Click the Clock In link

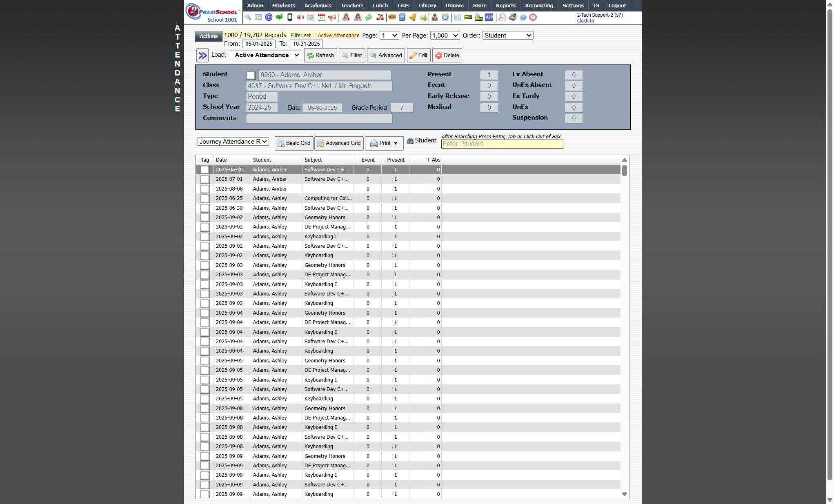tap(585, 21)
